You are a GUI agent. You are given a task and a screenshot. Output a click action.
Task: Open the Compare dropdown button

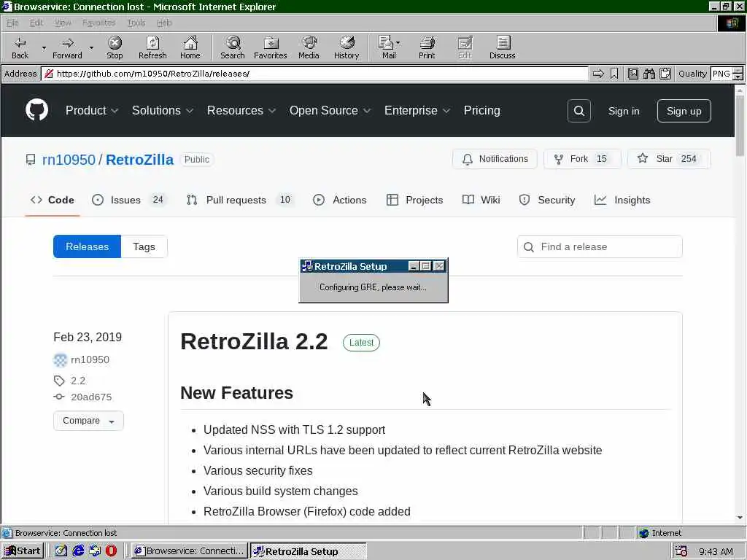tap(88, 421)
